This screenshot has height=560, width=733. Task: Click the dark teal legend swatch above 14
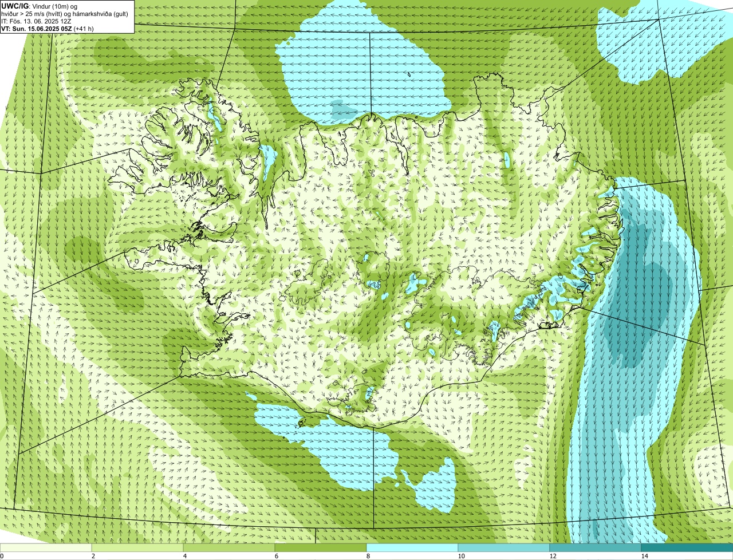(x=687, y=548)
